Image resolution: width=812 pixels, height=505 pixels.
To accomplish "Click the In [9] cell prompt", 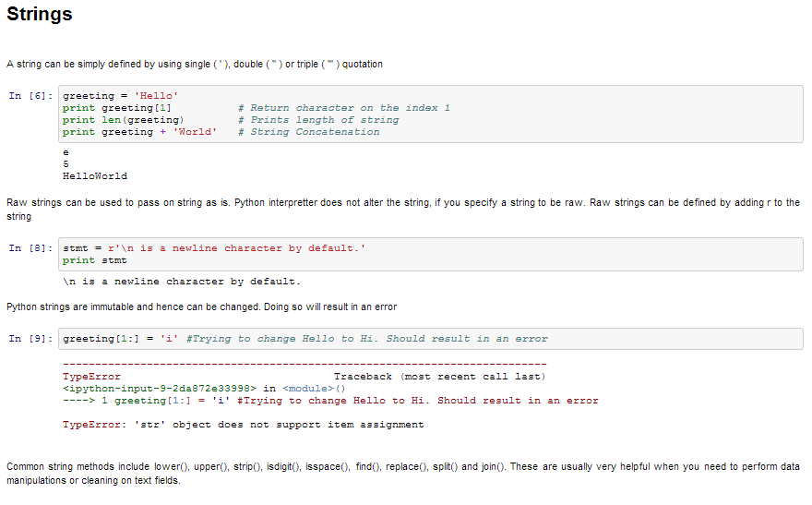I will point(30,339).
